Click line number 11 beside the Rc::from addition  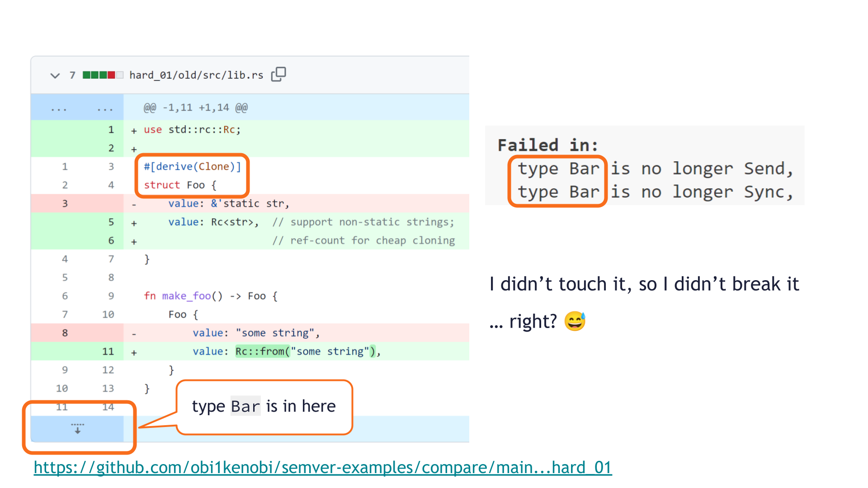tap(108, 351)
